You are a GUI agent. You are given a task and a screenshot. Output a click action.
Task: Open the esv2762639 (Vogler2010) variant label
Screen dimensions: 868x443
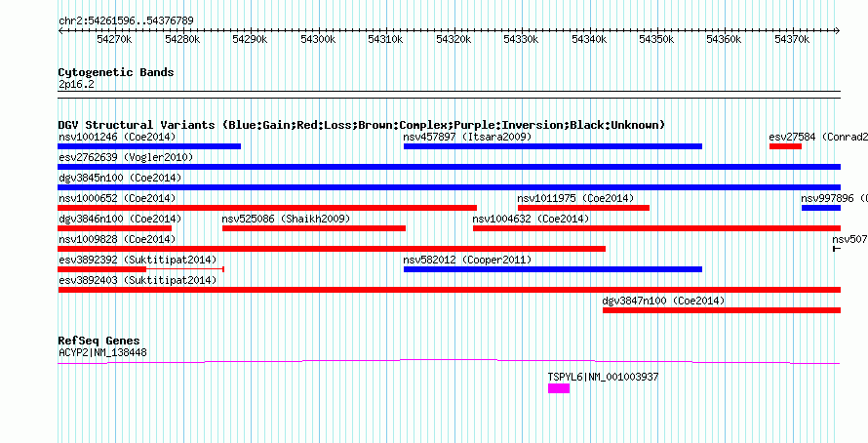[x=126, y=157]
